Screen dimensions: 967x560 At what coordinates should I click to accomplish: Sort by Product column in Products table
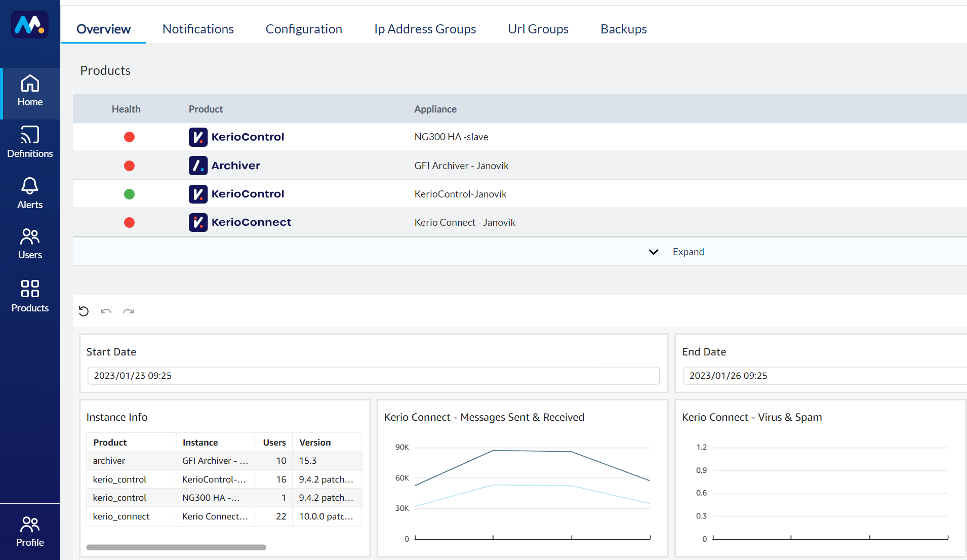point(206,109)
